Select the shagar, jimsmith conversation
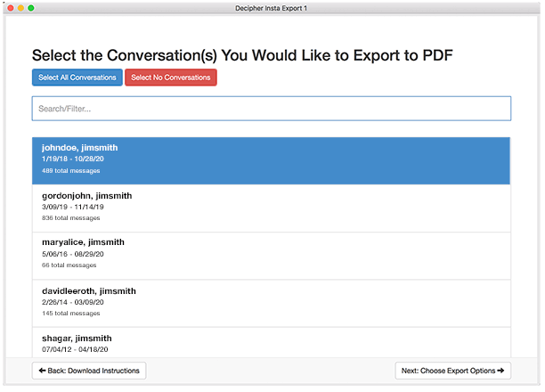 [271, 342]
